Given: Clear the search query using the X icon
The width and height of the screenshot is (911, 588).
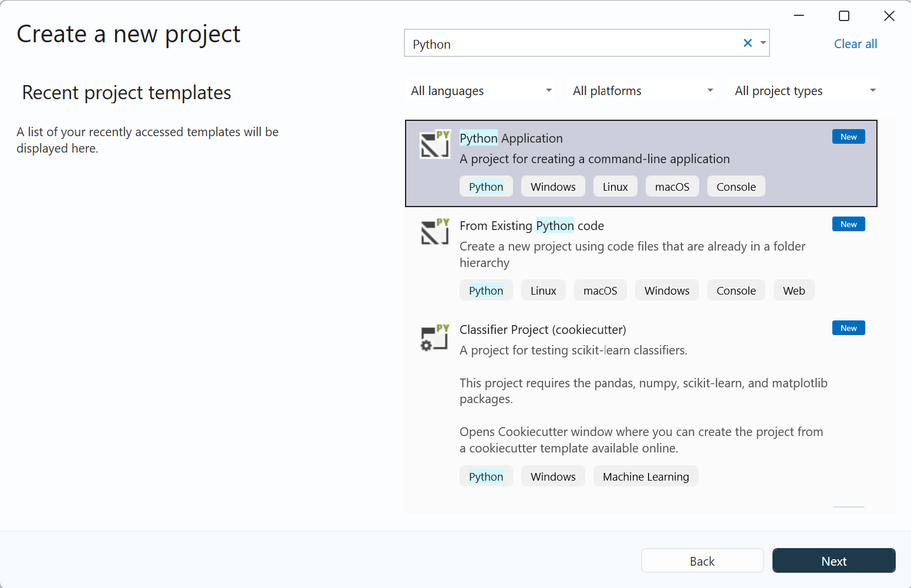Looking at the screenshot, I should pos(747,43).
